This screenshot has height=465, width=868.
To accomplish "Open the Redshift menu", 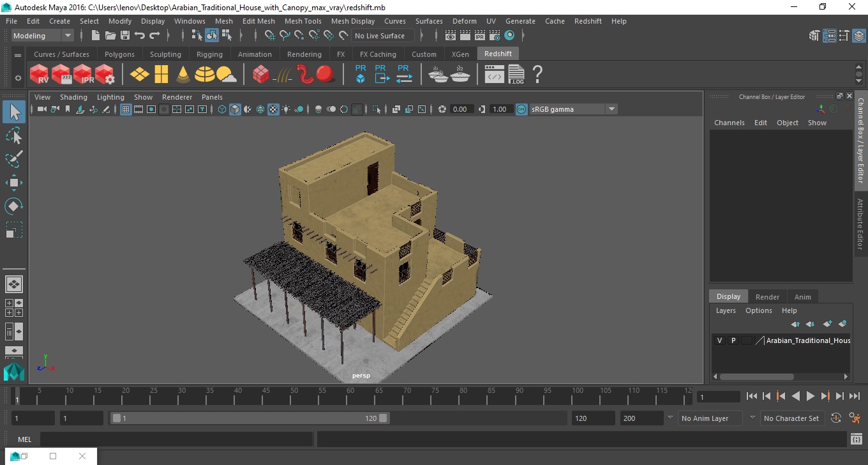I will [x=588, y=21].
